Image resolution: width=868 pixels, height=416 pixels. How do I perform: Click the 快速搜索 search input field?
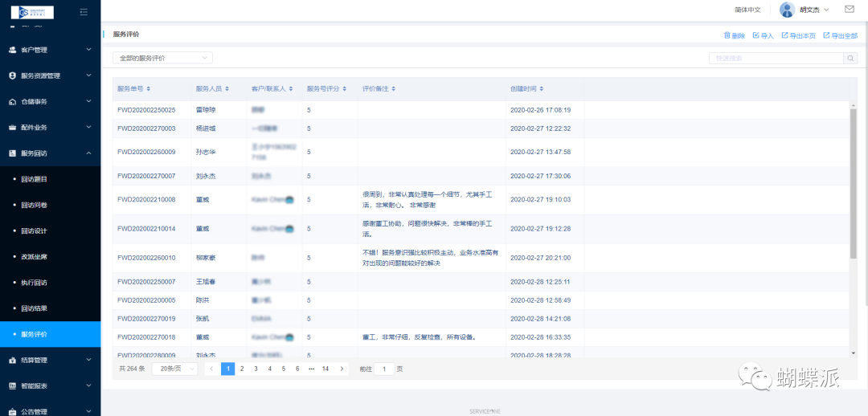point(775,58)
